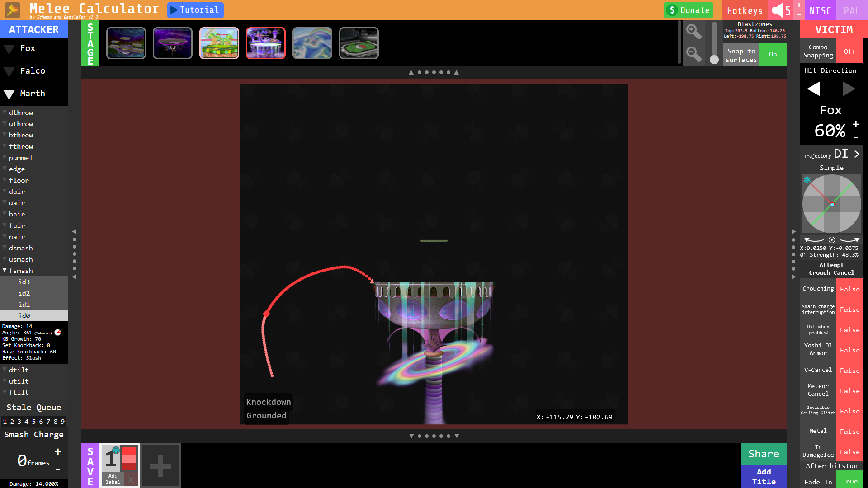Viewport: 868px width, 488px height.
Task: Switch to NTSC version
Action: pos(820,10)
